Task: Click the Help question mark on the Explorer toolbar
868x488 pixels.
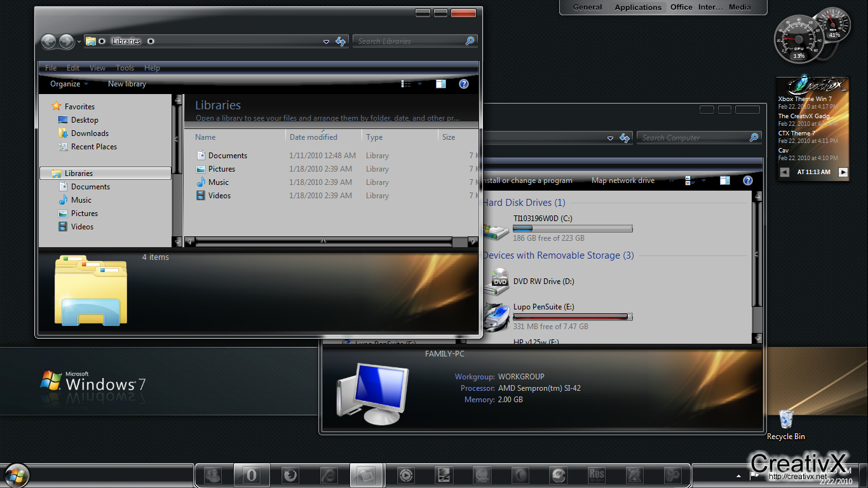Action: [x=464, y=83]
